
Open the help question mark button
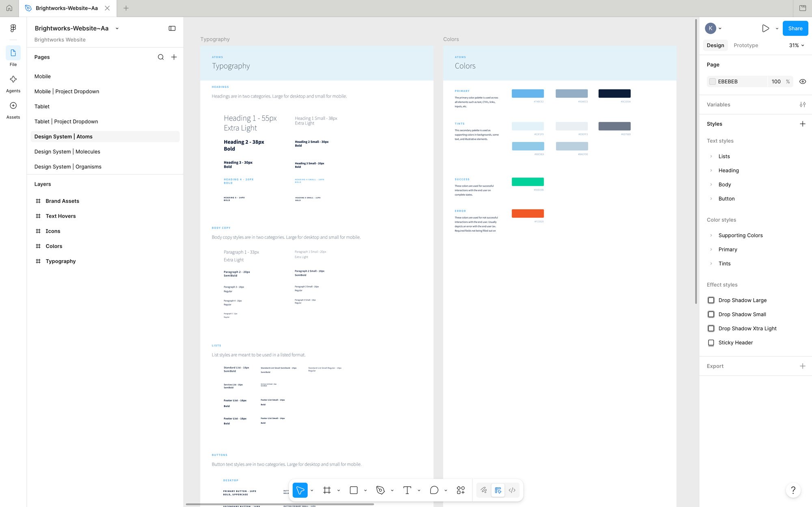pyautogui.click(x=793, y=490)
